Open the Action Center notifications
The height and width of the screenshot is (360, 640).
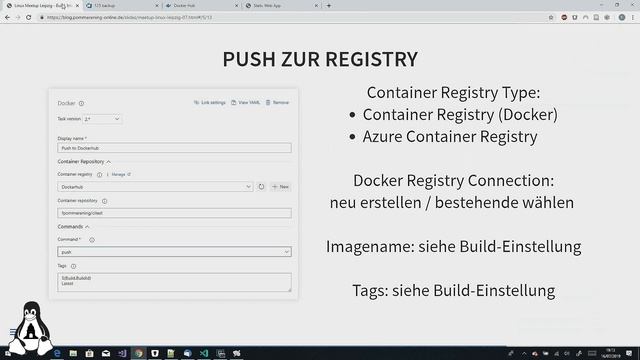click(x=629, y=353)
